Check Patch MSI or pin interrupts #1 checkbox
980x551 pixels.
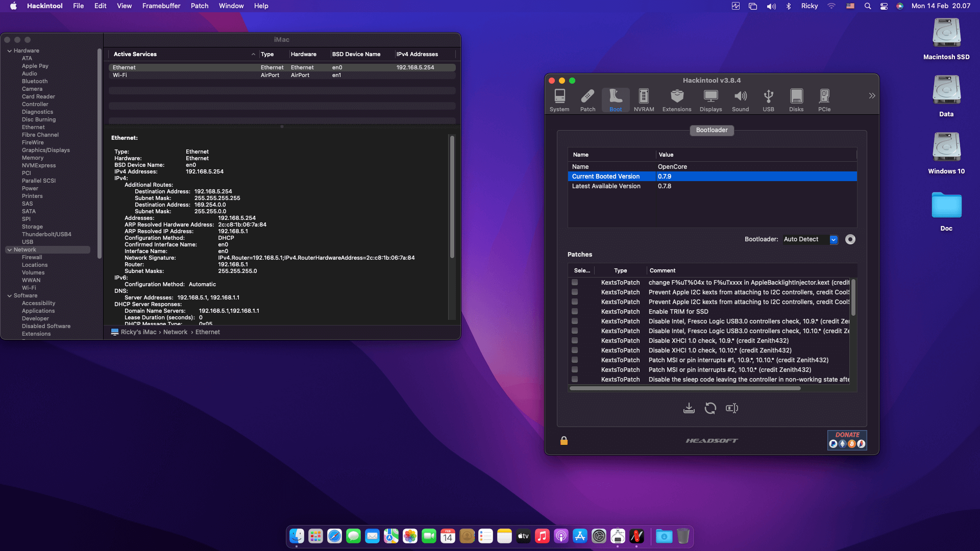click(575, 360)
